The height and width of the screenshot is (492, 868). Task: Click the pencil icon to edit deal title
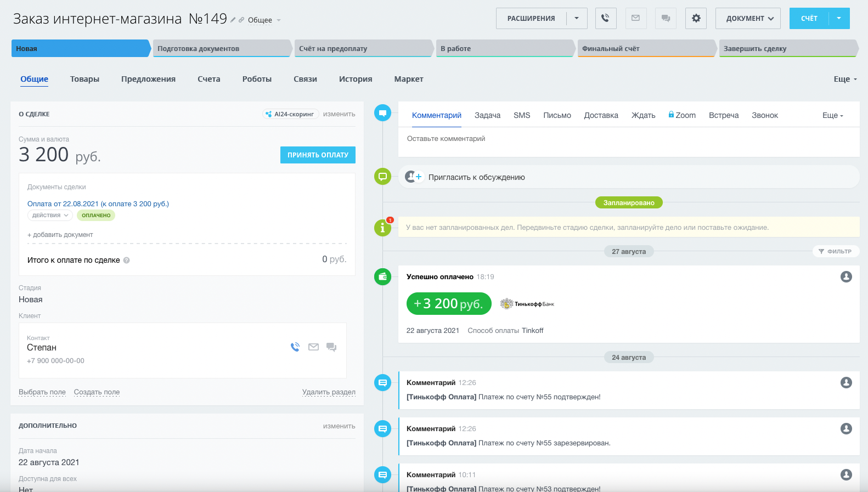[233, 20]
